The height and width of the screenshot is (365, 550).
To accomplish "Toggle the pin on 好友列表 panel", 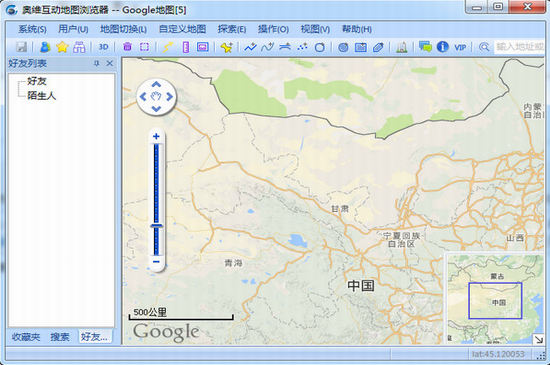I will pyautogui.click(x=96, y=63).
